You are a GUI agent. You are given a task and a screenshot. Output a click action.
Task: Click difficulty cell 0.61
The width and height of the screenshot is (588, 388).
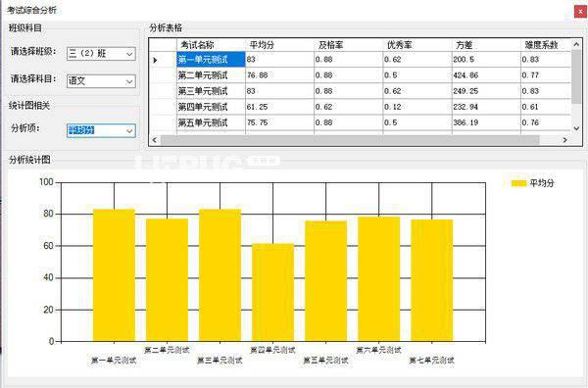(x=546, y=107)
